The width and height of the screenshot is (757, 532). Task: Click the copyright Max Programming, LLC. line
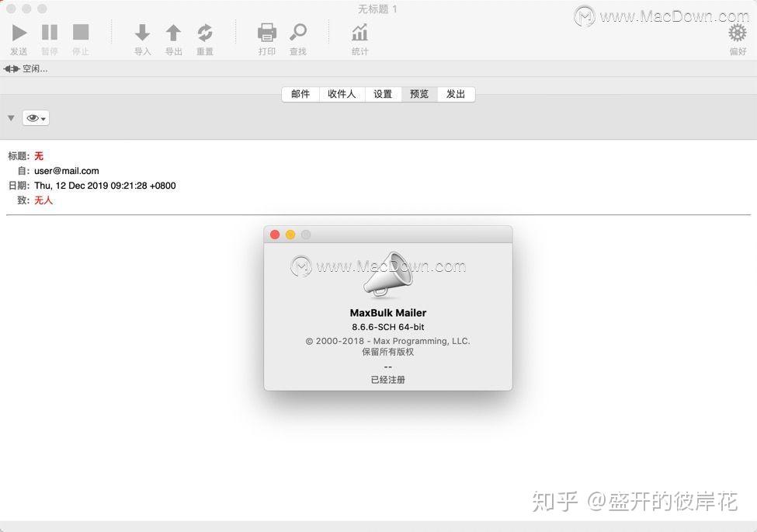[x=388, y=341]
